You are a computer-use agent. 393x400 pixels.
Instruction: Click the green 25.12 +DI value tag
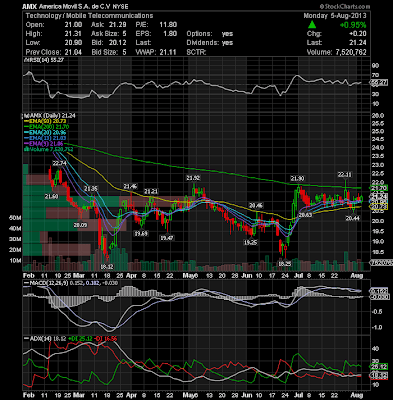pyautogui.click(x=380, y=367)
